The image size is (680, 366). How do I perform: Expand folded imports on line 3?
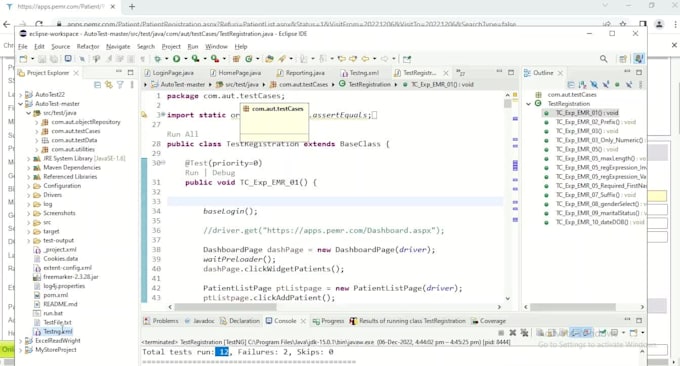coord(162,115)
